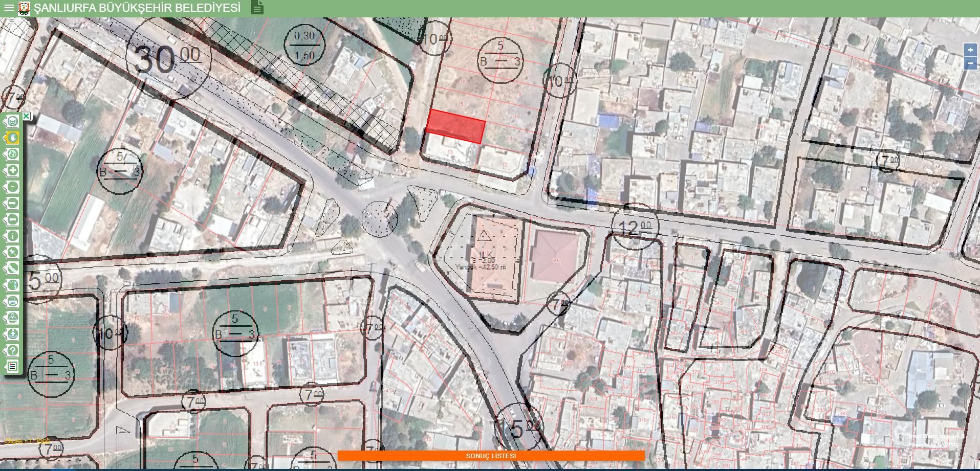
Task: Open the hamburger menu in the header
Action: (x=9, y=8)
